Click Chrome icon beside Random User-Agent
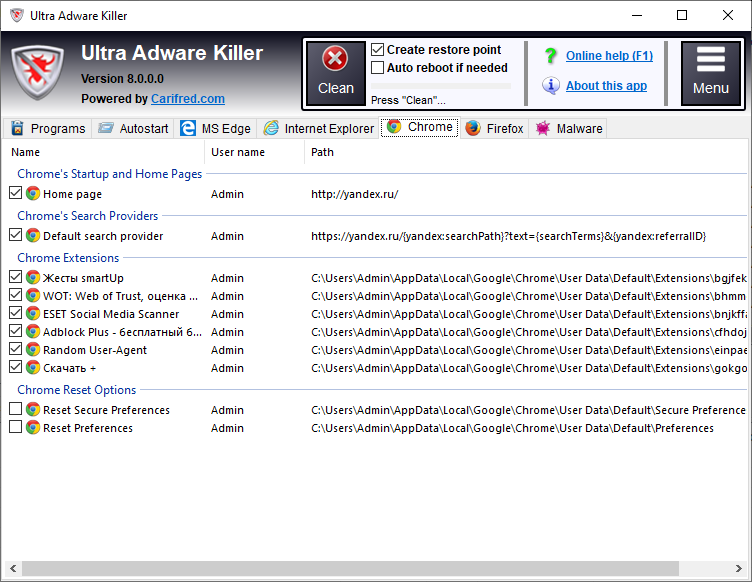The width and height of the screenshot is (752, 582). (x=33, y=349)
